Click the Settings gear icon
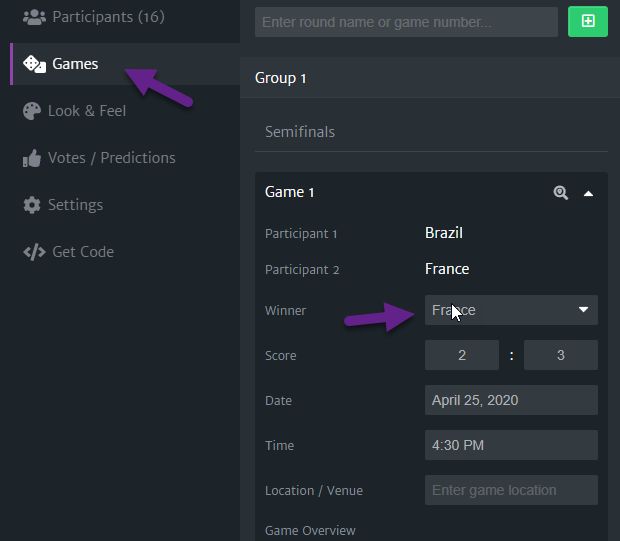620x541 pixels. pyautogui.click(x=32, y=205)
